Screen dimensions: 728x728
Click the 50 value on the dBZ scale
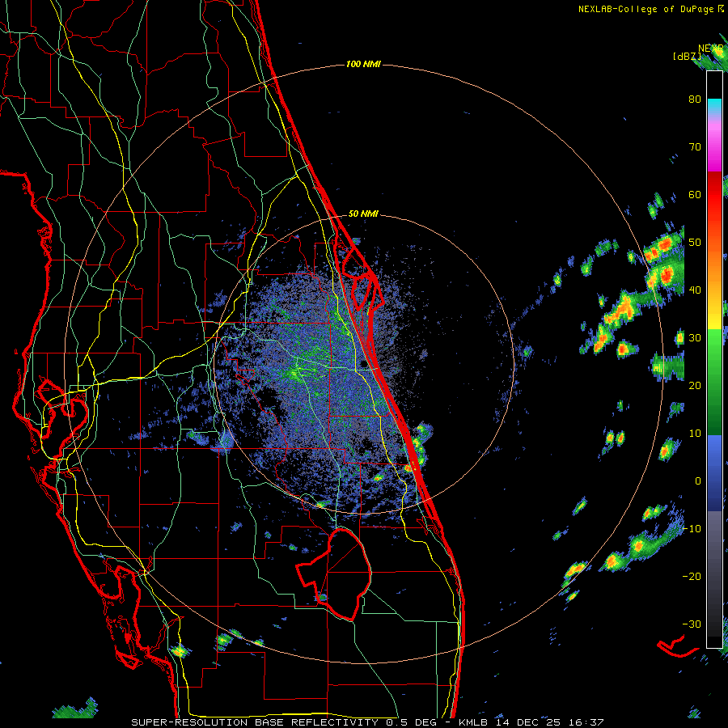[695, 243]
